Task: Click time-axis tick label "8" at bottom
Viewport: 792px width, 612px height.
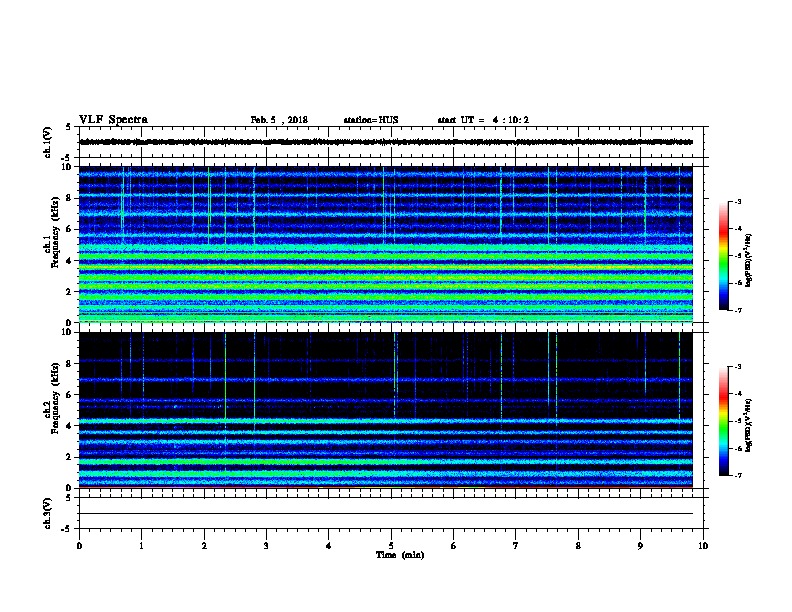Action: (578, 545)
